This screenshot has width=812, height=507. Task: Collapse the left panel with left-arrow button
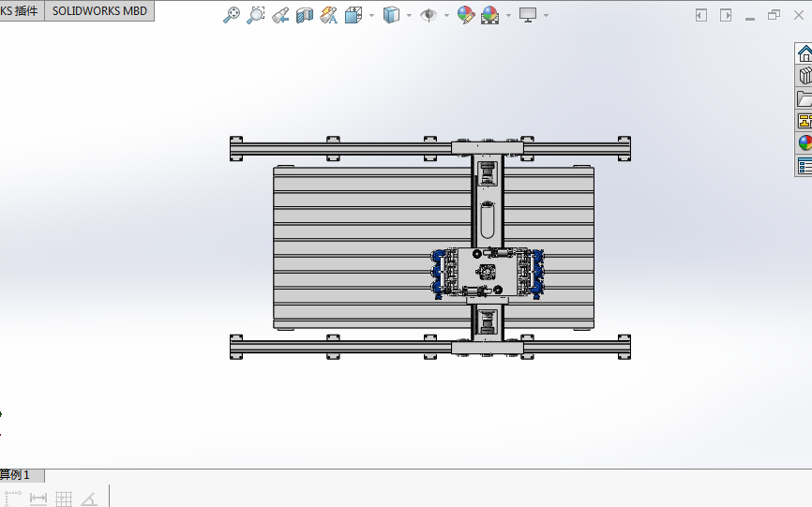tap(701, 16)
